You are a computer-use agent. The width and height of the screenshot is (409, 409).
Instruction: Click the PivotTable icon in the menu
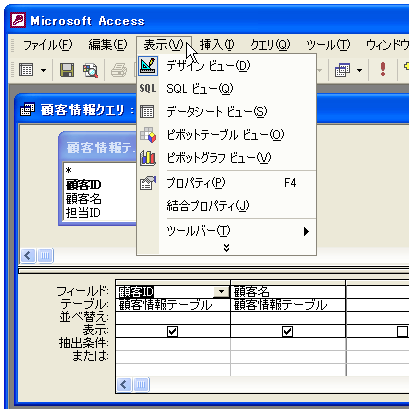148,135
